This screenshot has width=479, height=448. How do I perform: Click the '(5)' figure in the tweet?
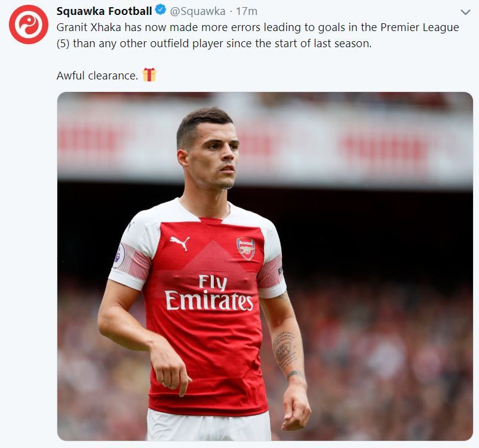coord(63,44)
